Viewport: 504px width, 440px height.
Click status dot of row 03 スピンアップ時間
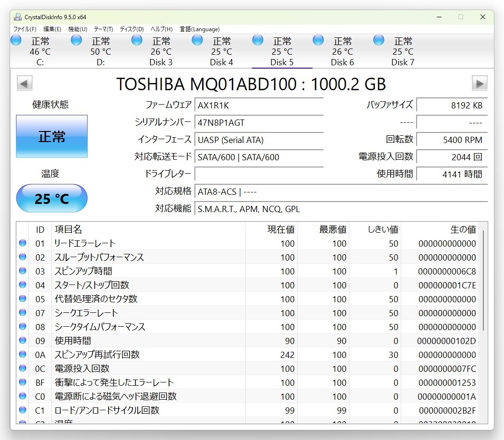(23, 271)
